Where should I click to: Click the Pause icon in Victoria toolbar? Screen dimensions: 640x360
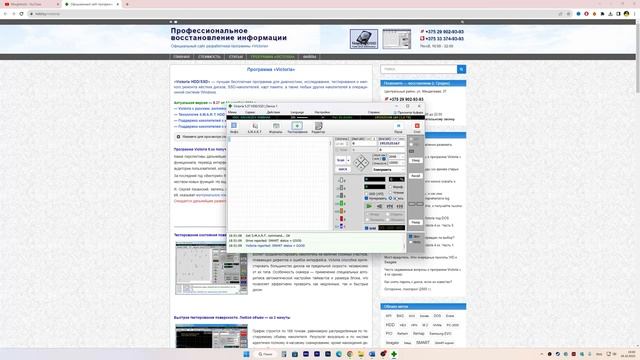398,128
